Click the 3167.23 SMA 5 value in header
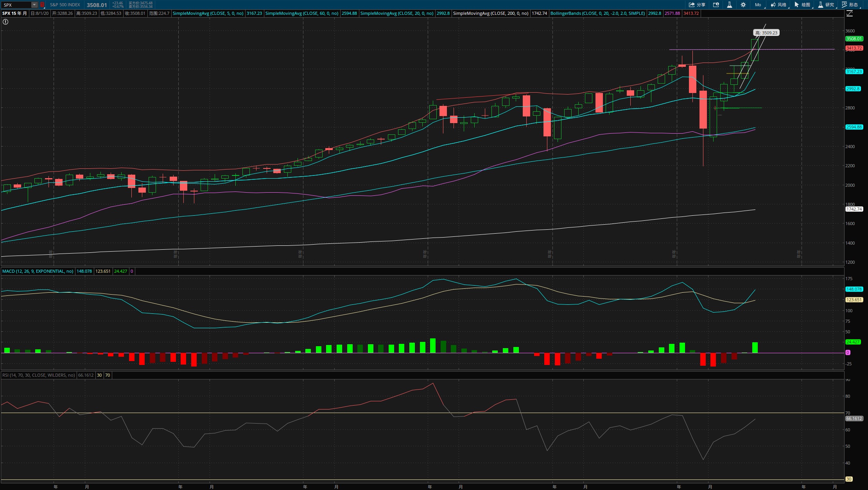The height and width of the screenshot is (490, 868). click(254, 13)
